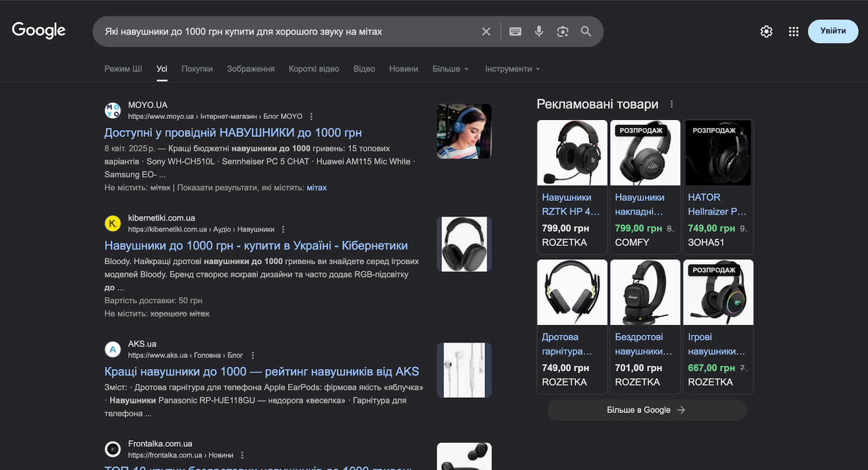
Task: Open 'Кращі навушники до 1000' AKS link
Action: pyautogui.click(x=261, y=372)
